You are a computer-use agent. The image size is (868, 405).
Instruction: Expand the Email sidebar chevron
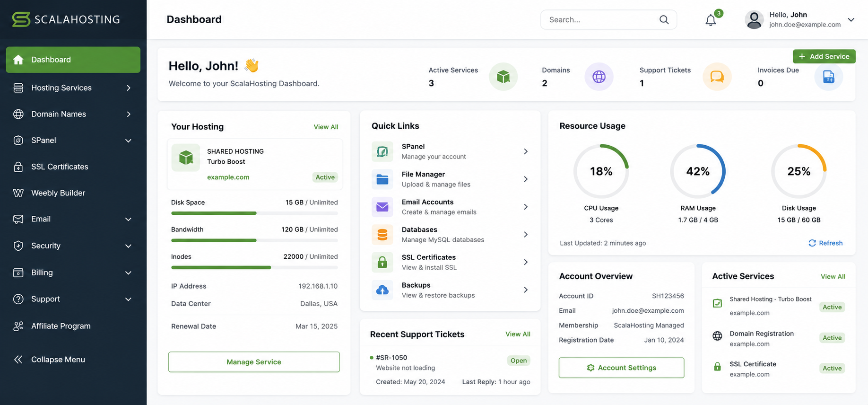(x=128, y=219)
